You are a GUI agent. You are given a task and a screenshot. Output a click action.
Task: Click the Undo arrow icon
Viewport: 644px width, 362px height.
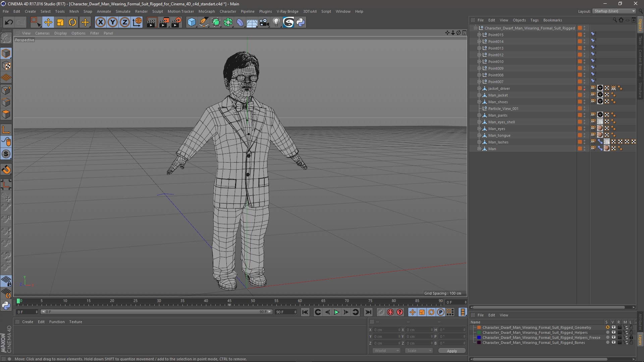click(x=9, y=22)
